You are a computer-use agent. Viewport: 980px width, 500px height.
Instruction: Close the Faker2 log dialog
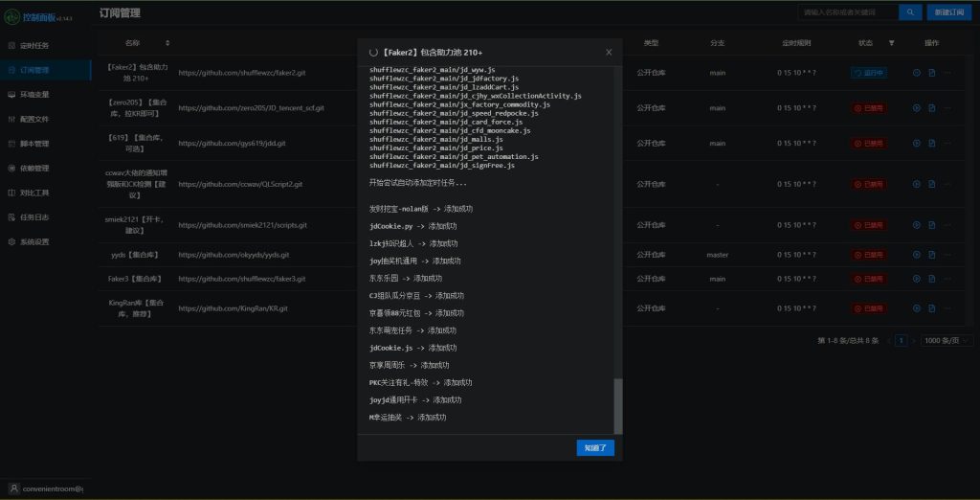coord(609,52)
